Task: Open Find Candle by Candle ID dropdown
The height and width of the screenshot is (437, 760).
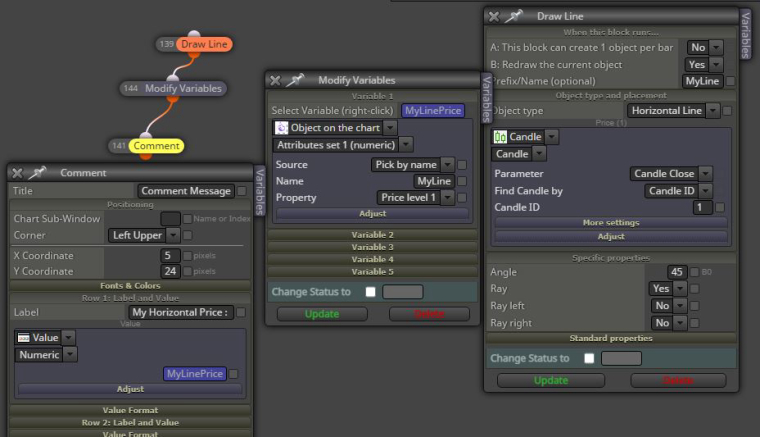Action: (x=678, y=191)
